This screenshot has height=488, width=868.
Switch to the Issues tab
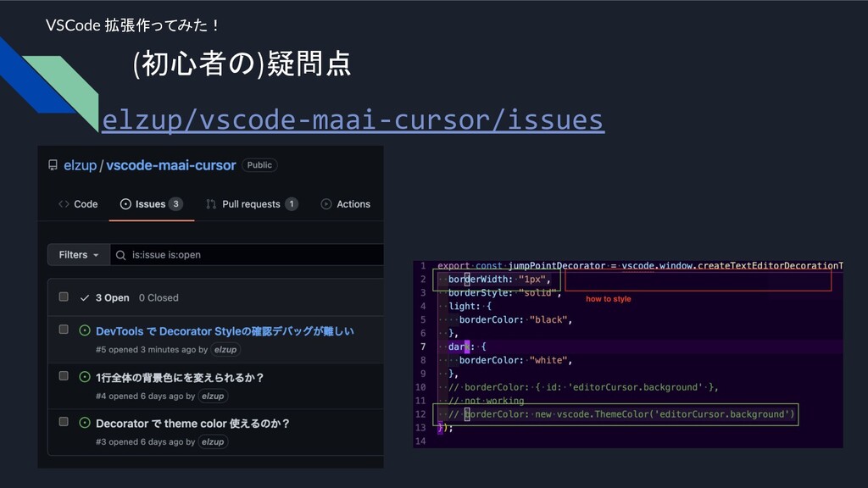151,204
